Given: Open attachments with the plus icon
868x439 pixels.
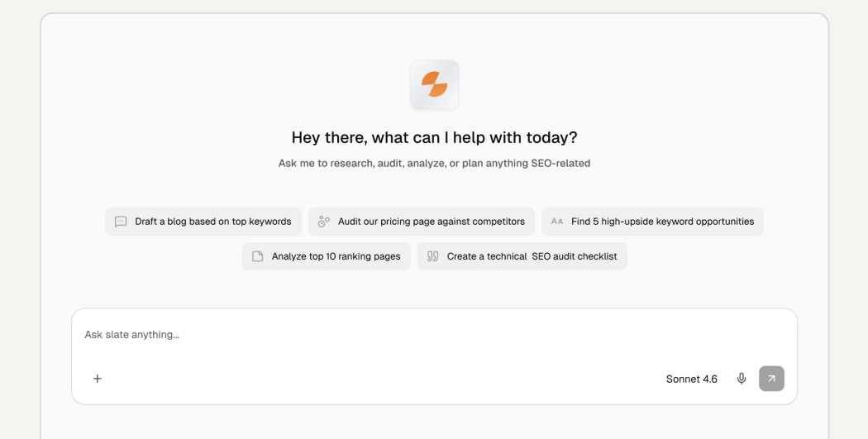Looking at the screenshot, I should tap(98, 379).
